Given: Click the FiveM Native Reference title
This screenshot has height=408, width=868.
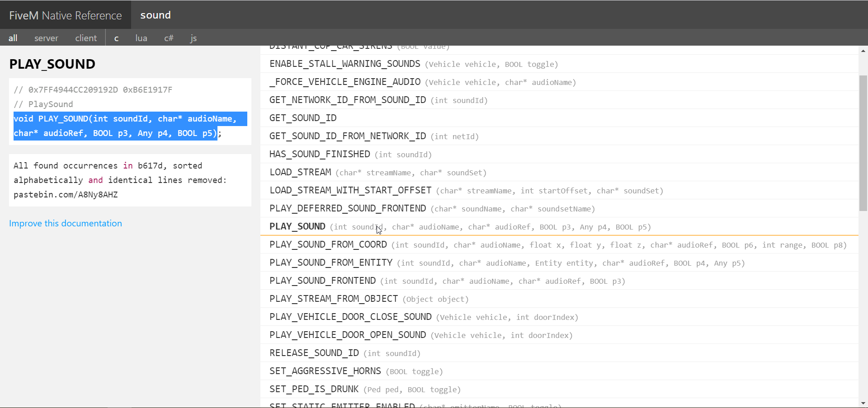Looking at the screenshot, I should [66, 15].
